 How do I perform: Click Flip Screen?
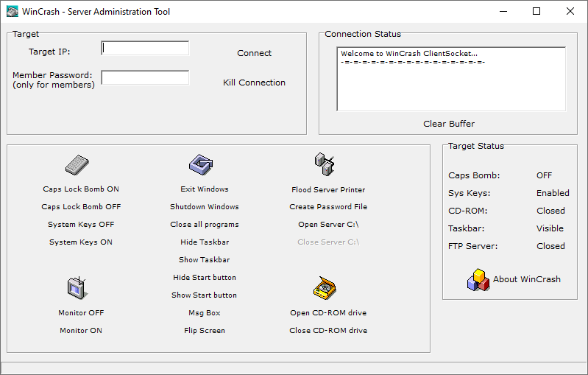[204, 331]
